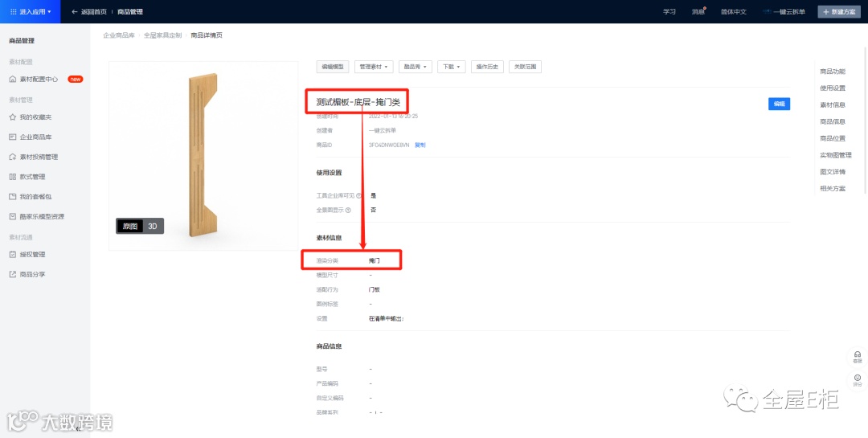Expand the 下载 dropdown
Screen dimensions: 868x438
[451, 67]
